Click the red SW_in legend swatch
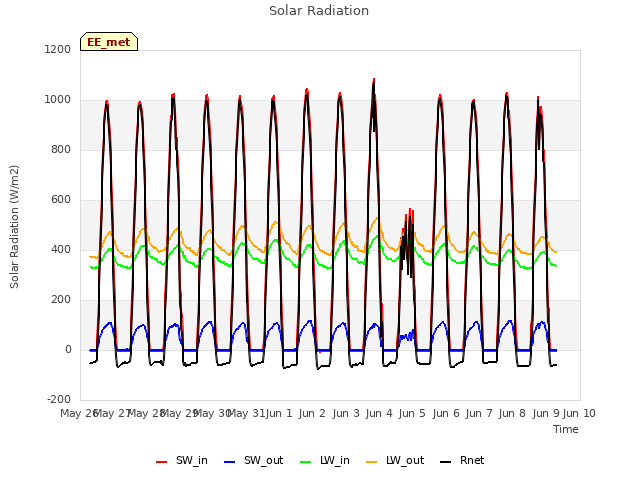This screenshot has width=640, height=480. (x=162, y=462)
